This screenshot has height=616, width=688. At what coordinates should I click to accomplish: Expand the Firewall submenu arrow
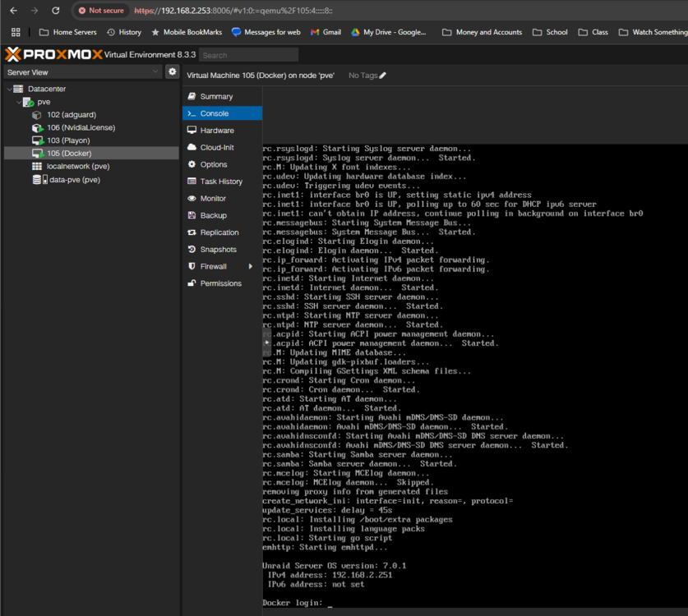(251, 266)
